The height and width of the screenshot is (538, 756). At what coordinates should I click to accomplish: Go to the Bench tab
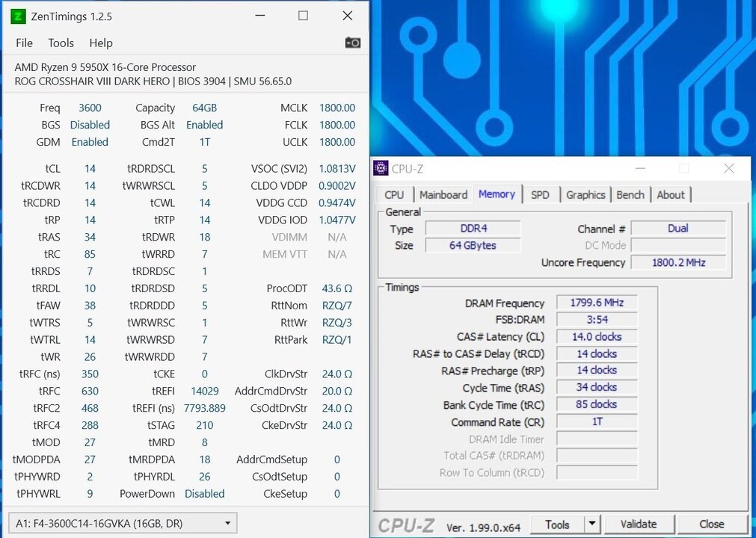click(630, 194)
